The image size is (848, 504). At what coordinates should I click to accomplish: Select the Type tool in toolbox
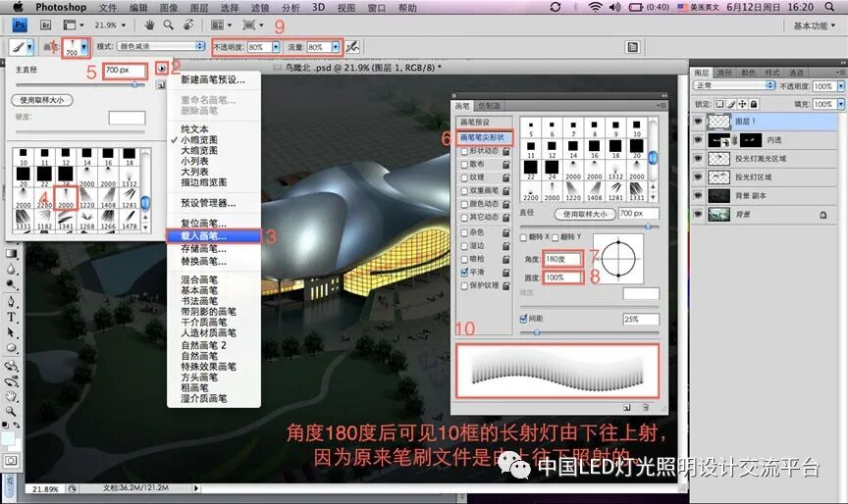click(11, 317)
